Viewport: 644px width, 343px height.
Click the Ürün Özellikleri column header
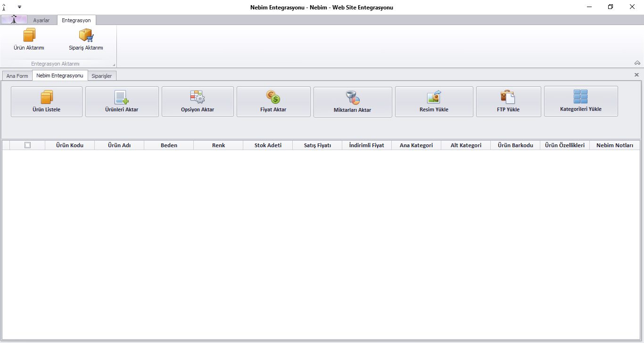(x=565, y=145)
